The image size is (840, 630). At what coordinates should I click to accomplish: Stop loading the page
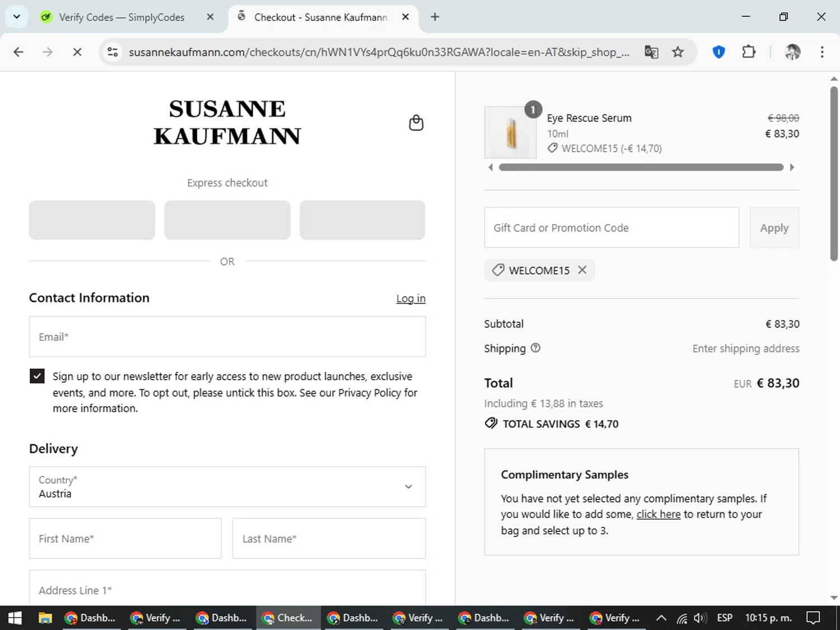pyautogui.click(x=77, y=52)
